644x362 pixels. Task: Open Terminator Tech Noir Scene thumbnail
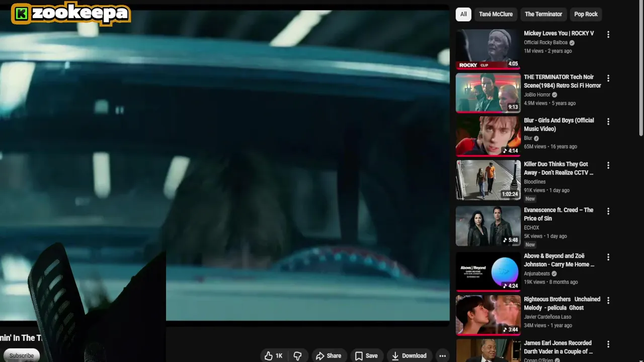point(488,93)
